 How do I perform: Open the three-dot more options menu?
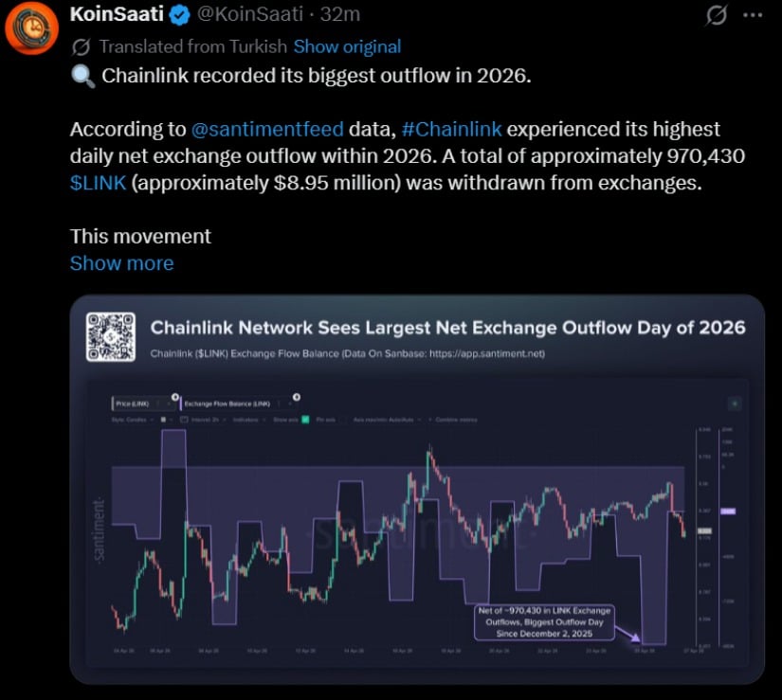point(752,15)
